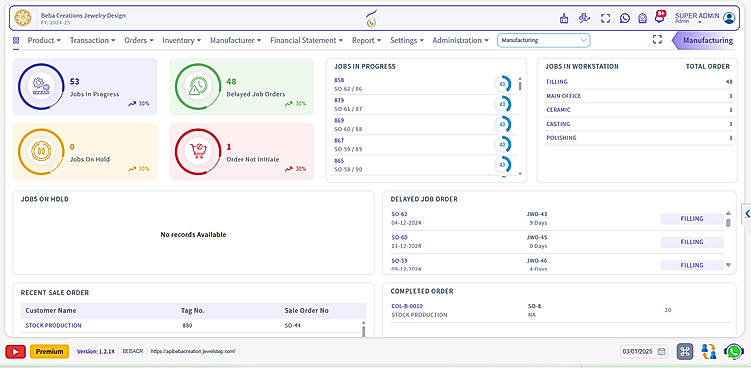Open the Report menu

[x=366, y=40]
